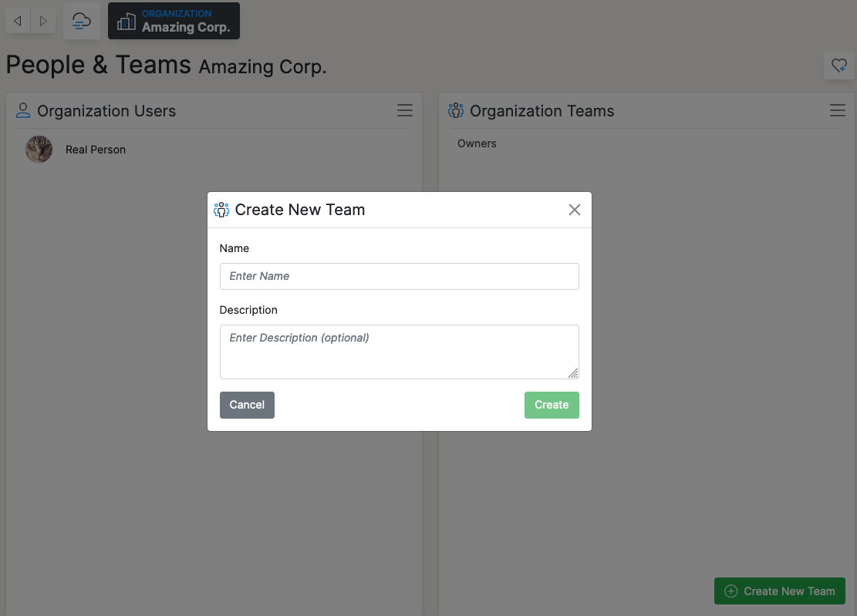Open the Amazing Corp organization switcher
This screenshot has height=616, width=857.
174,21
